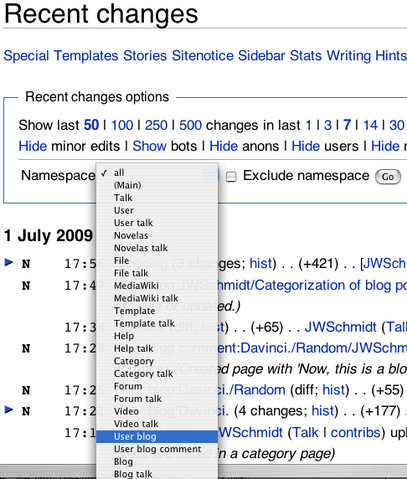Open the Writing Hints link
Image resolution: width=407 pixels, height=479 pixels.
tap(366, 56)
